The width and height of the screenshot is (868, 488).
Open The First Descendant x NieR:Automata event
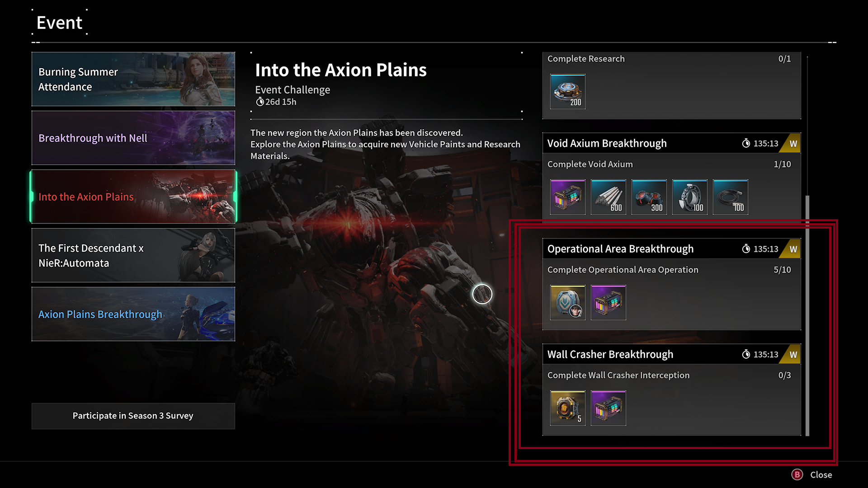[133, 255]
